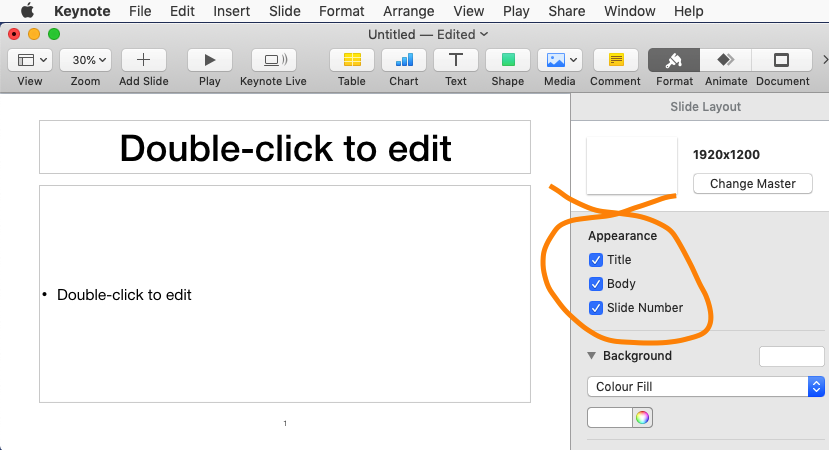Click the Add Slide plus button
This screenshot has width=829, height=450.
pos(144,60)
